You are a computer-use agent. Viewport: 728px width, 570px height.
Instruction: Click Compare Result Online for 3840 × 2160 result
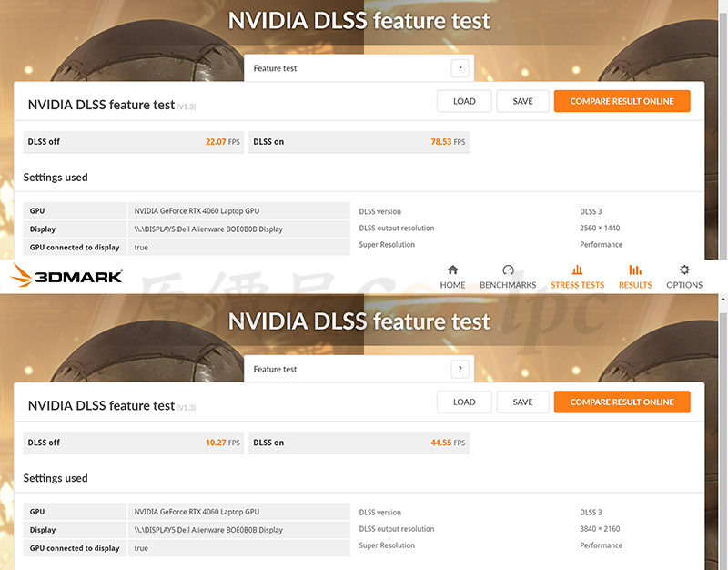(x=622, y=402)
